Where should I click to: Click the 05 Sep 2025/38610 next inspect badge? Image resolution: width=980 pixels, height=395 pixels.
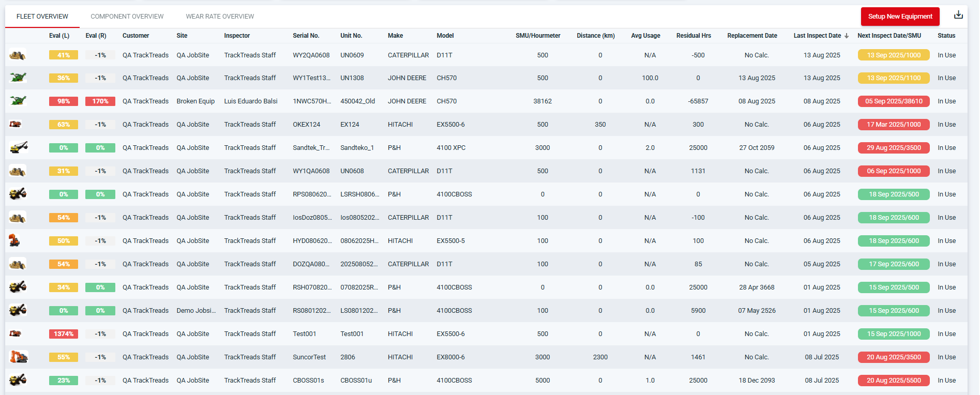893,101
